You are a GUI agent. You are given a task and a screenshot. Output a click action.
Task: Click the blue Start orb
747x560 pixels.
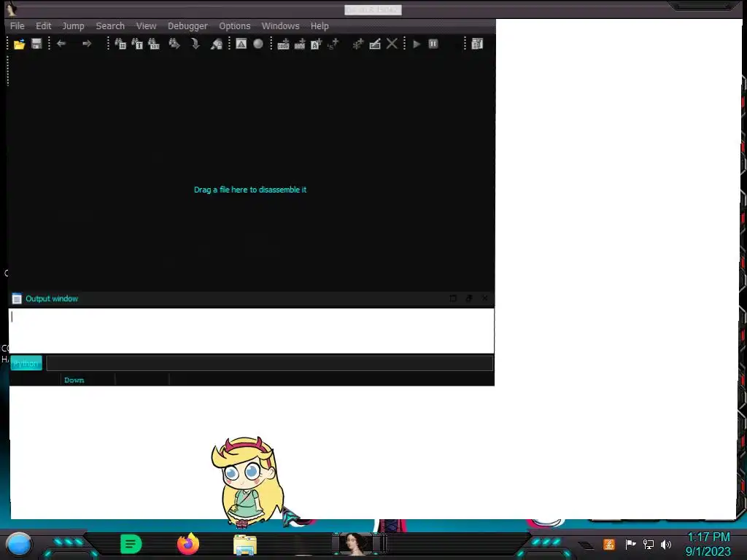18,545
